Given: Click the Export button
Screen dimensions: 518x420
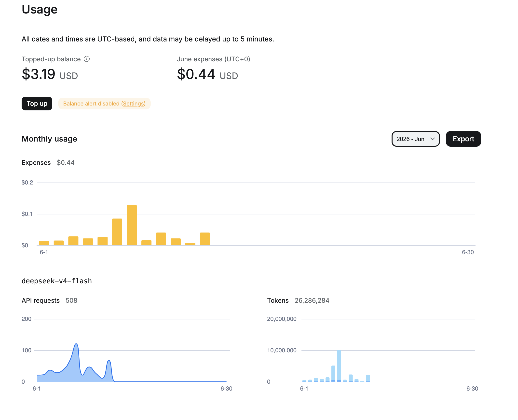Looking at the screenshot, I should click(463, 139).
